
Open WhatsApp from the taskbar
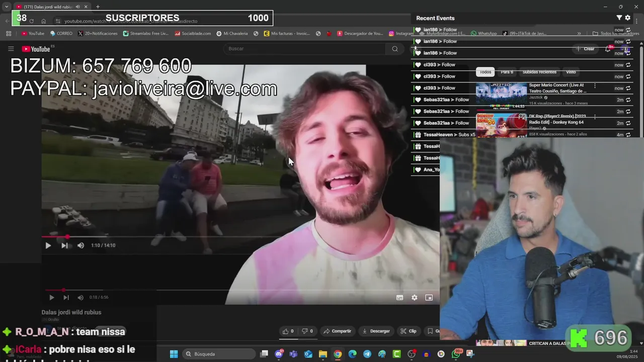point(456,354)
